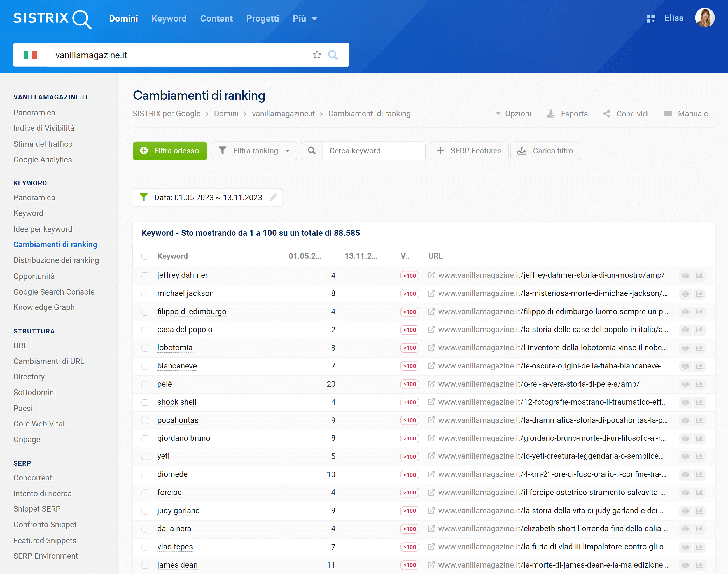The image size is (728, 574).
Task: Show history chart icon for yeti row
Action: pos(699,456)
